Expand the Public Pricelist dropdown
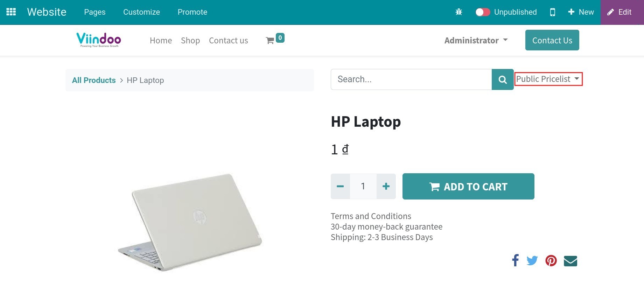The image size is (644, 294). [548, 79]
